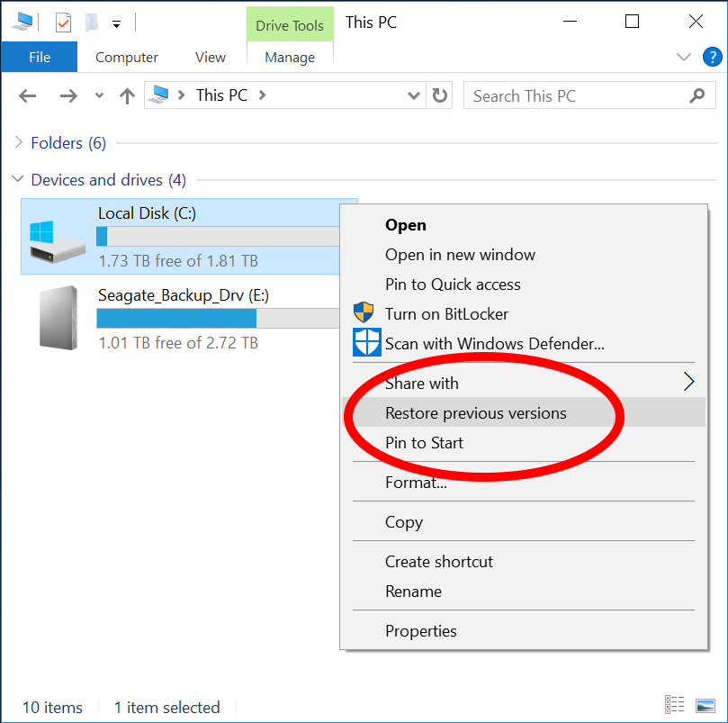Screen dimensions: 728x723
Task: Collapse the Devices and drives group
Action: pos(18,179)
